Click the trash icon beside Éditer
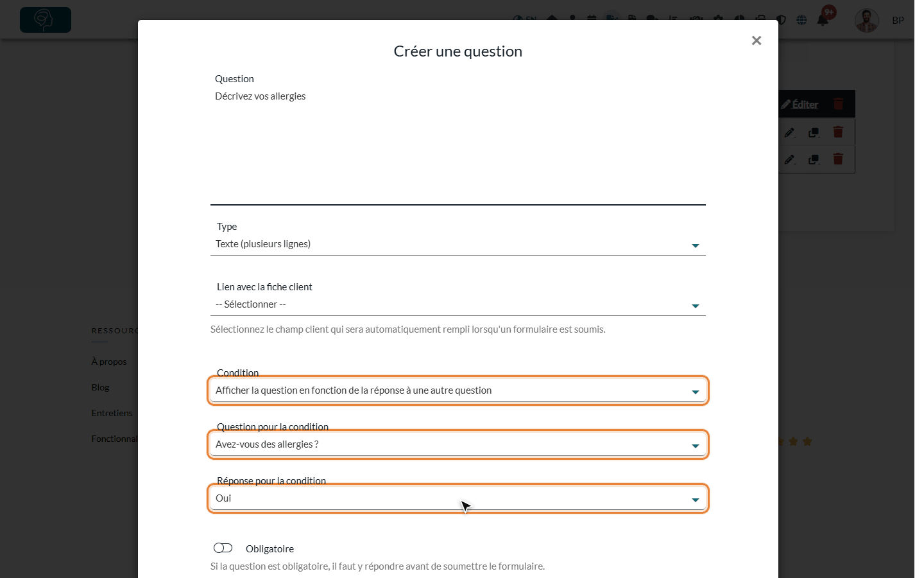The image size is (924, 578). [x=839, y=104]
